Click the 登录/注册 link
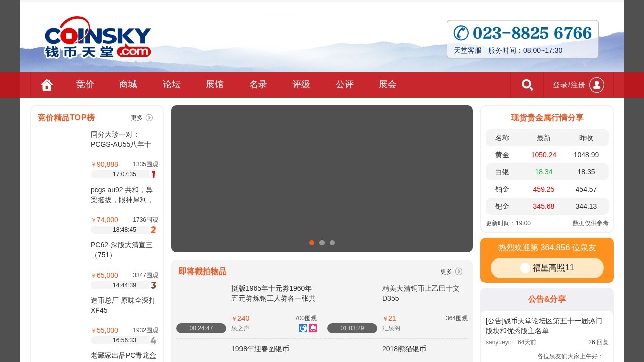This screenshot has height=362, width=644. tap(569, 85)
